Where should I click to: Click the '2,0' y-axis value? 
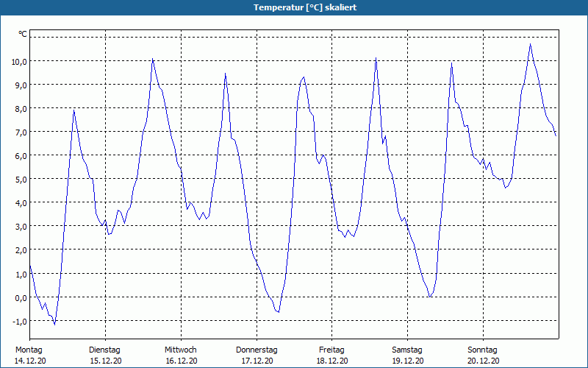(x=21, y=250)
